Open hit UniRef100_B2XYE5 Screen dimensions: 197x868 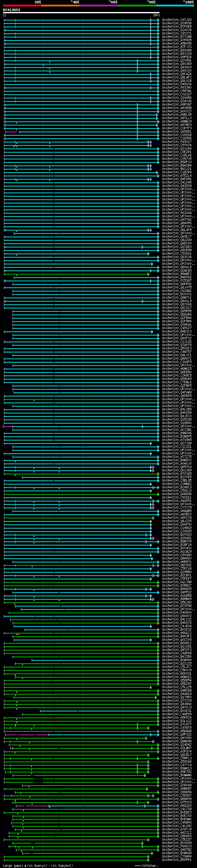(x=177, y=477)
